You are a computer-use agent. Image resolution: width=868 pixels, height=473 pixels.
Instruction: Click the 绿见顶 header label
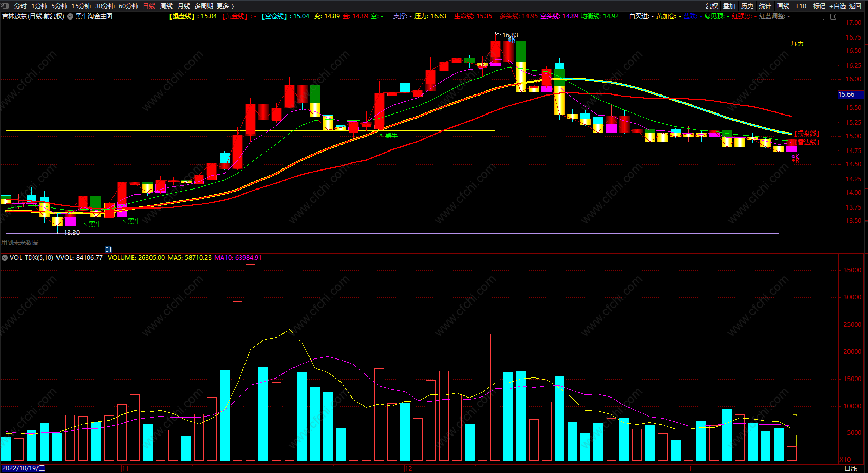[x=717, y=16]
